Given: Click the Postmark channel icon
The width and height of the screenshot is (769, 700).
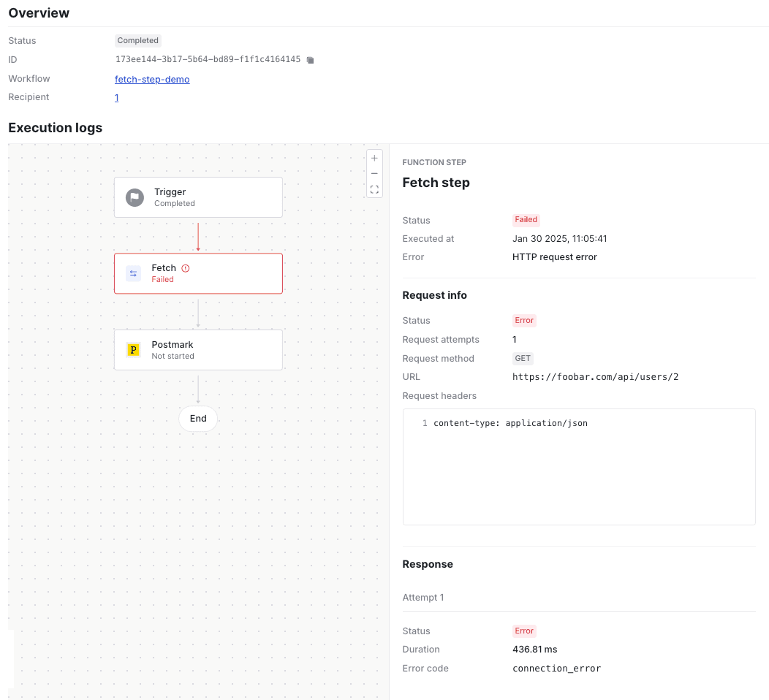Looking at the screenshot, I should 133,350.
